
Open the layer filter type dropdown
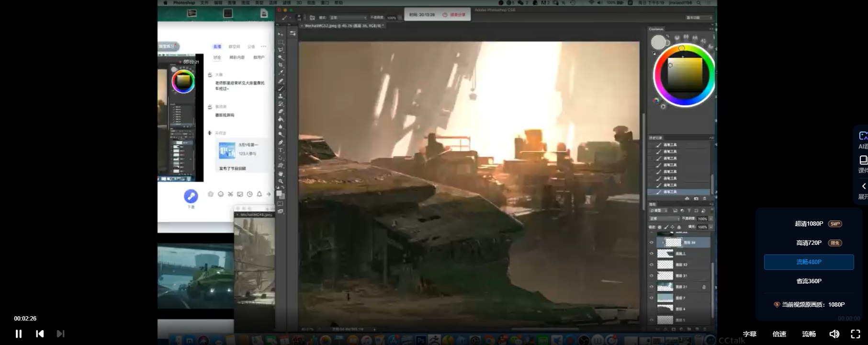(658, 210)
